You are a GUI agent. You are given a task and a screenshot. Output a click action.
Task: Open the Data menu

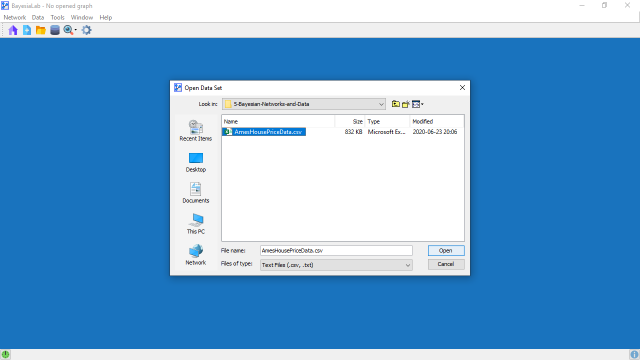(x=38, y=18)
